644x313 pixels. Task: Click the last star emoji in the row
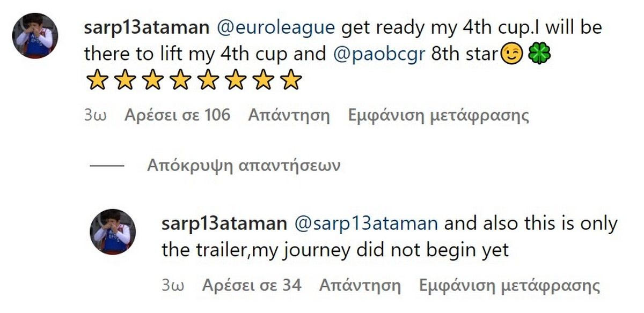coord(291,80)
